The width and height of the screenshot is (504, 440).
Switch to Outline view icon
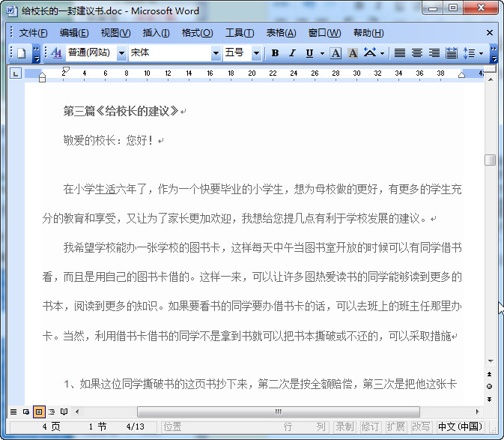(x=52, y=412)
